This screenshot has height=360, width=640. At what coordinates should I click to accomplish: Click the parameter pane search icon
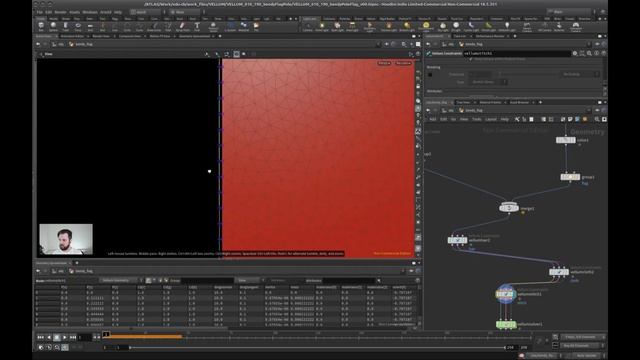589,53
